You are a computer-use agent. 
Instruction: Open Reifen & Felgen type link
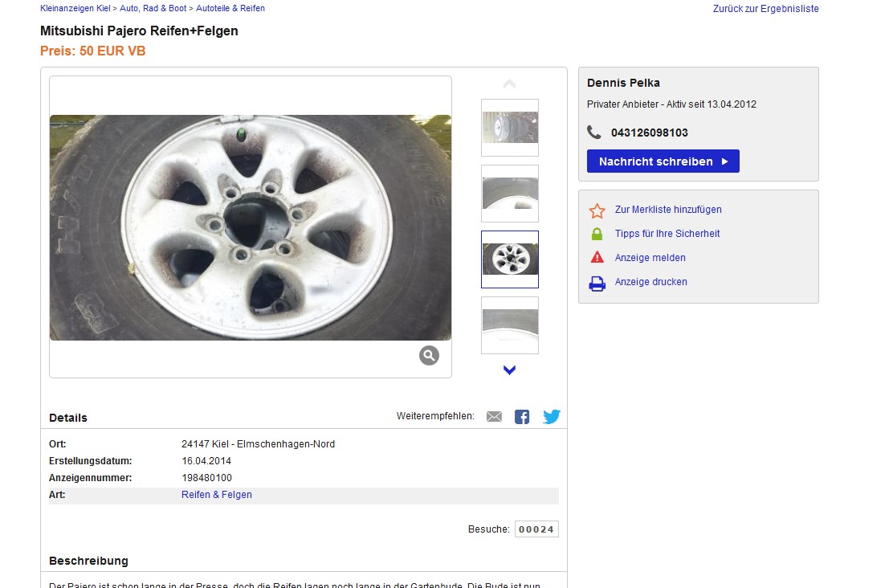coord(217,495)
